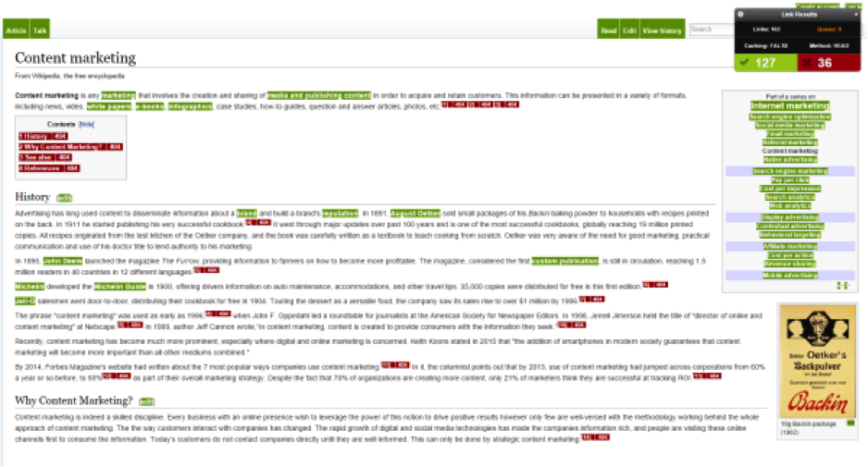The height and width of the screenshot is (467, 868).
Task: Open the View history tab
Action: (x=662, y=31)
